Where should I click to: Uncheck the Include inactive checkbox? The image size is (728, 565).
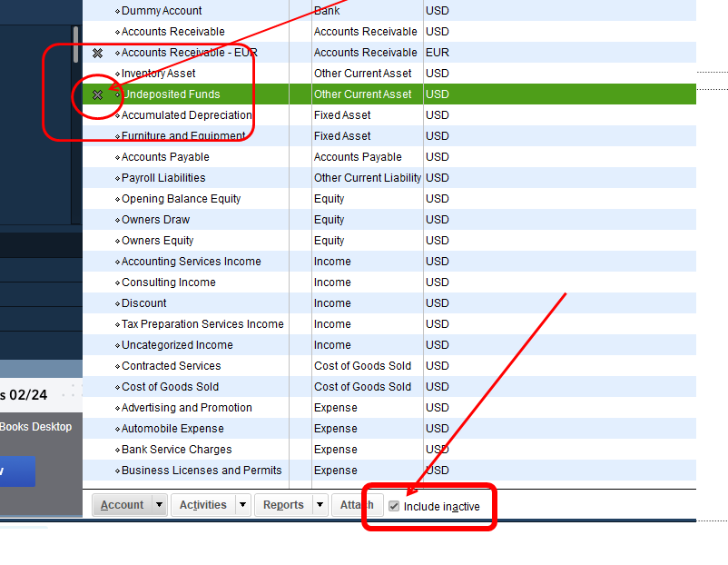(394, 505)
